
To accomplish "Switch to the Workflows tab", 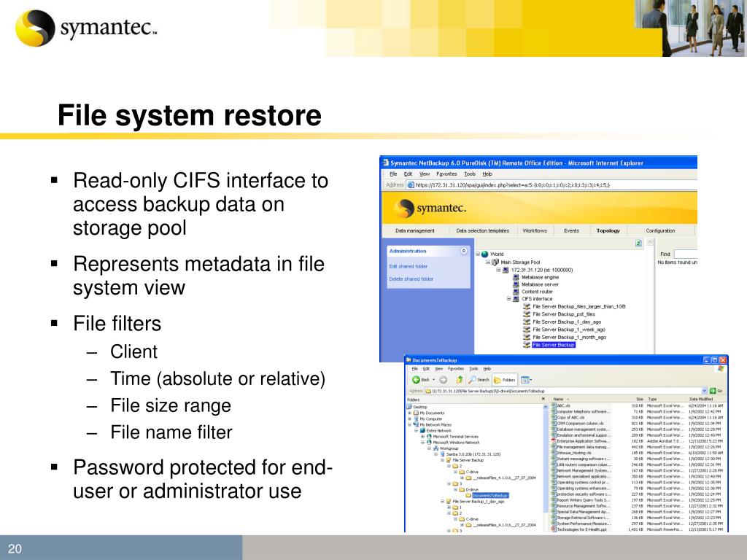I will 535,230.
